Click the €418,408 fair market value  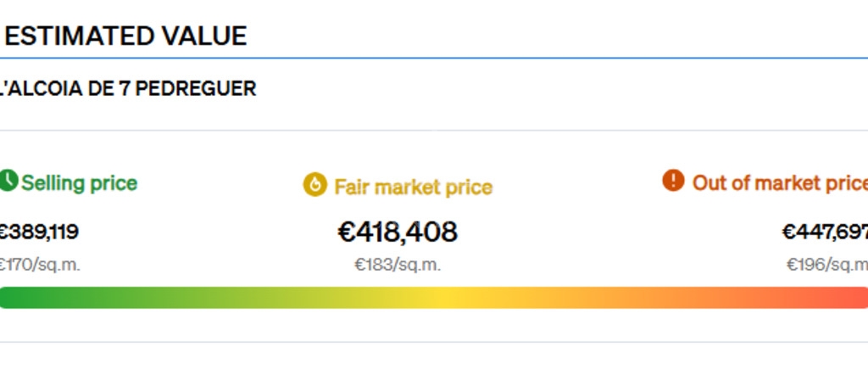(398, 232)
